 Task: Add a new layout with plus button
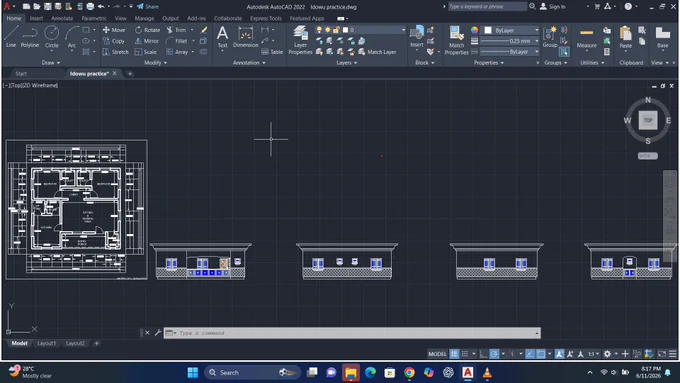(96, 343)
